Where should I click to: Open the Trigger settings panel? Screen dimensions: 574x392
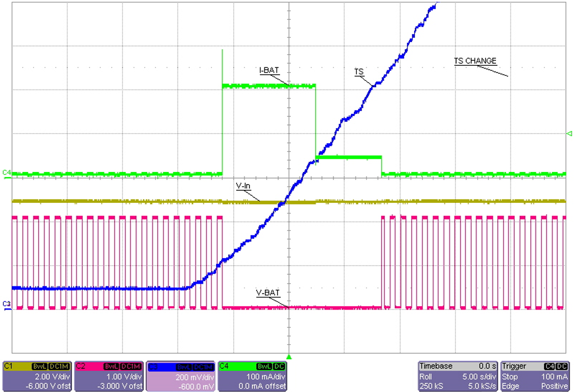514,366
